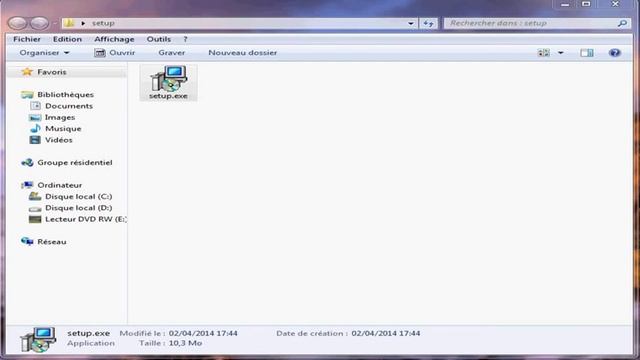Click the Back navigation button
The image size is (640, 360).
(18, 23)
